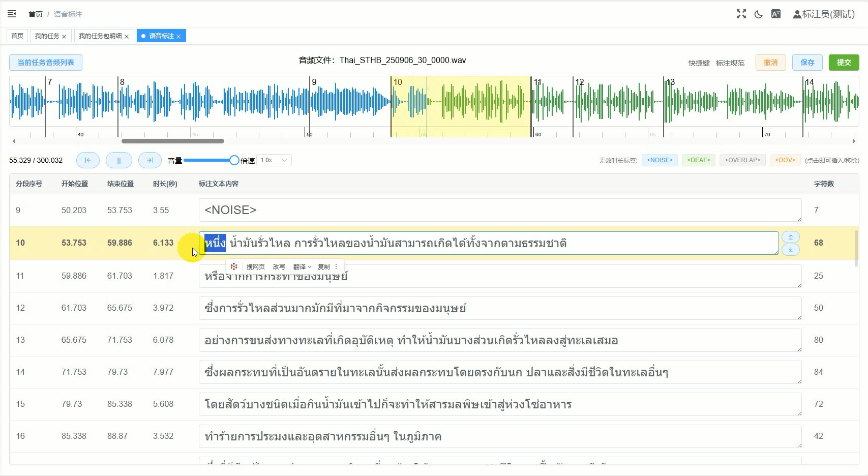Open the language switch icon
This screenshot has height=476, width=868.
(776, 14)
